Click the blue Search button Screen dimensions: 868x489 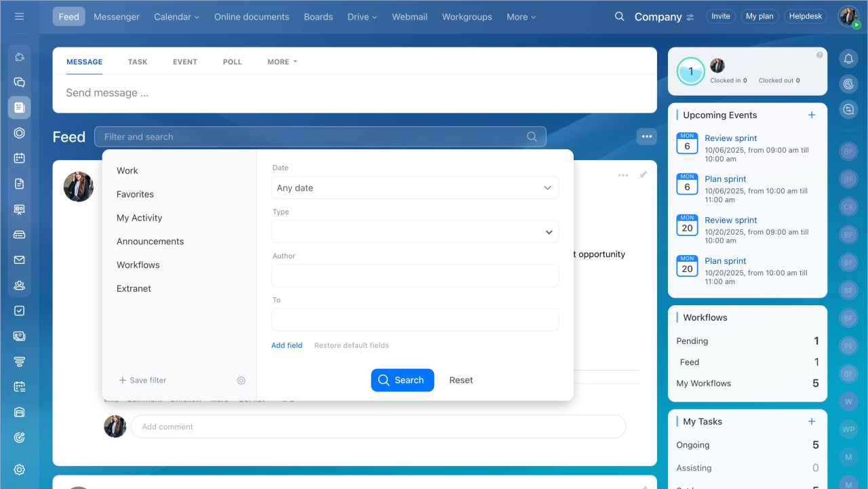click(x=402, y=380)
